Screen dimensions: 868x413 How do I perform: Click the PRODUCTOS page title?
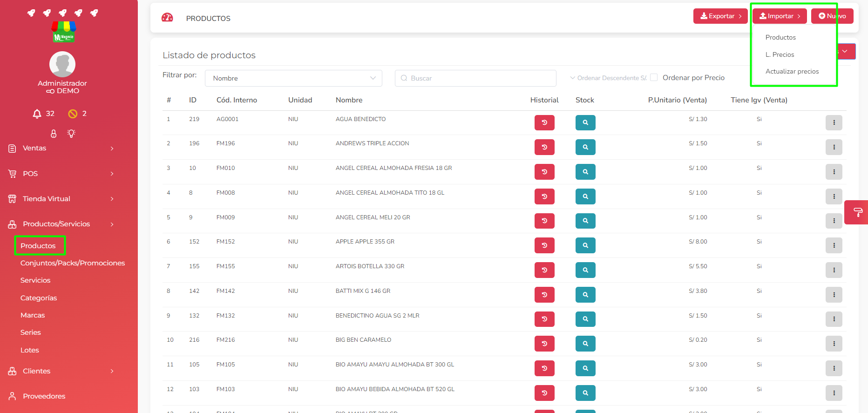pos(208,18)
